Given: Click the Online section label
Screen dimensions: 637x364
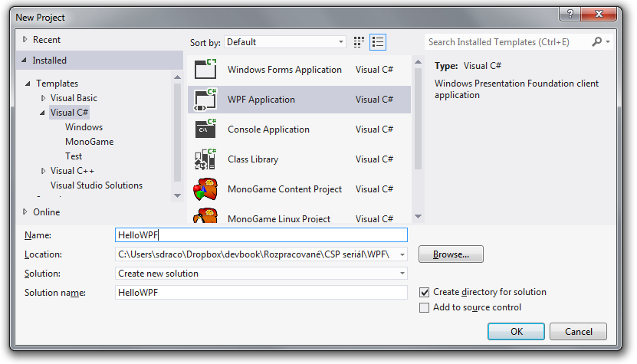Looking at the screenshot, I should tap(46, 212).
